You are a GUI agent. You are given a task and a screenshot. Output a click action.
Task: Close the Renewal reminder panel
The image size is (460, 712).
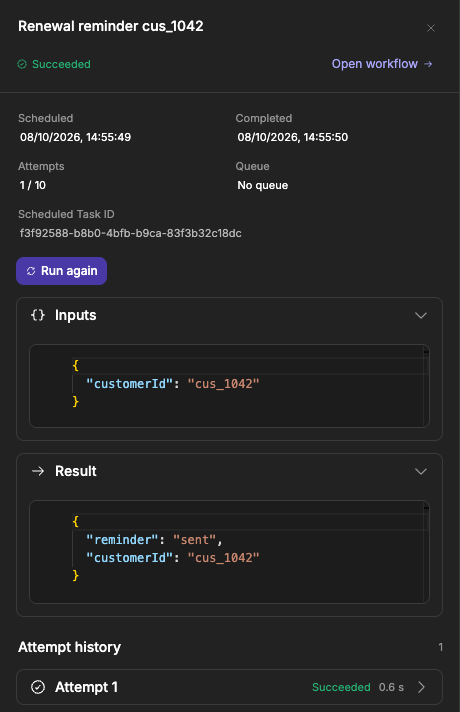click(431, 28)
